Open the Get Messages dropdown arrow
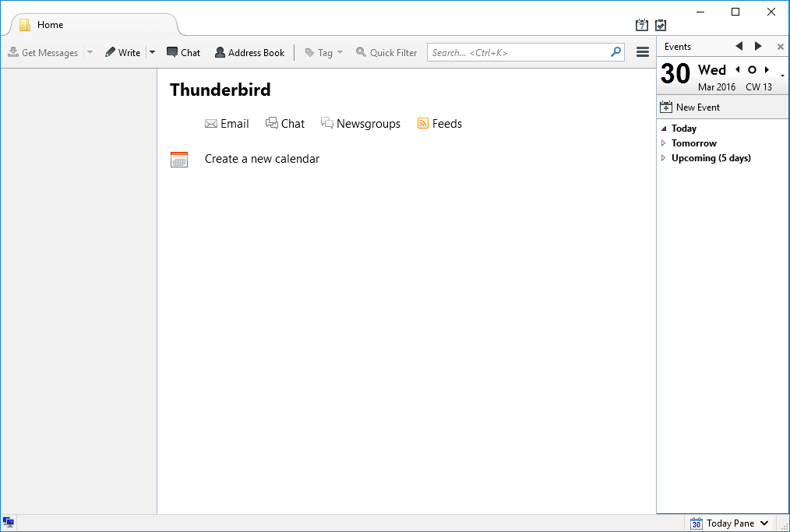Screen dimensions: 790x532 [90, 52]
